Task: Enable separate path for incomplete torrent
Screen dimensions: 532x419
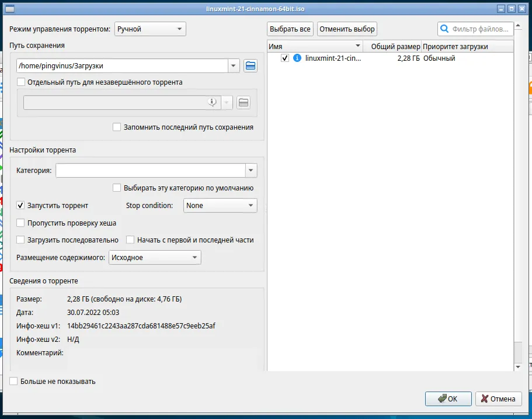Action: click(x=20, y=82)
